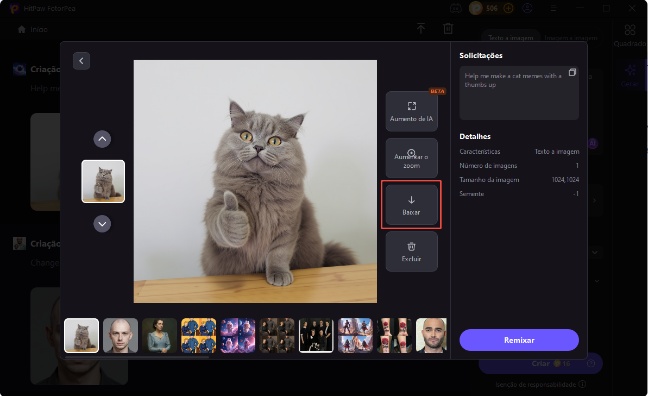Click the Remixar button
The image size is (648, 396).
click(519, 340)
